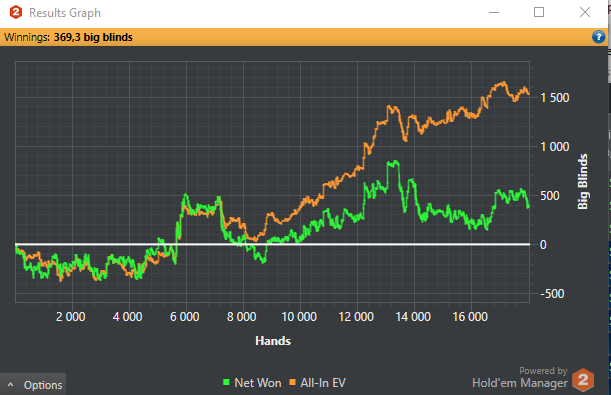Click the 12 000 hands axis label
The width and height of the screenshot is (611, 395).
(x=356, y=317)
